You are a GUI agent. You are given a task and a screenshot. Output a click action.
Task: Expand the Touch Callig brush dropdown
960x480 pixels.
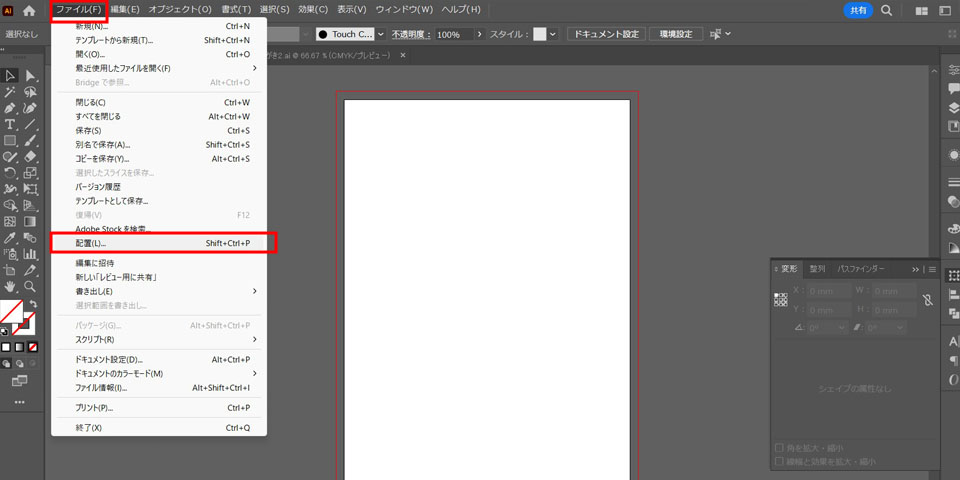tap(380, 34)
